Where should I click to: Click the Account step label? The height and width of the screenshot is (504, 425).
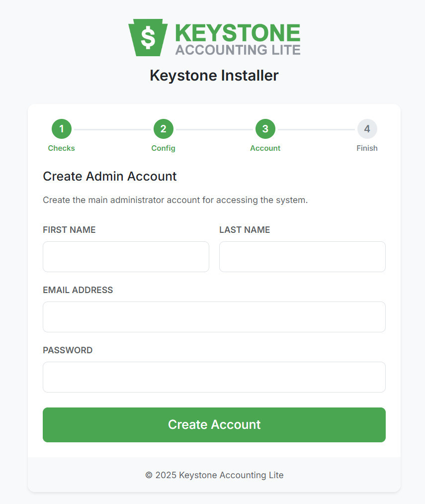[x=265, y=148]
